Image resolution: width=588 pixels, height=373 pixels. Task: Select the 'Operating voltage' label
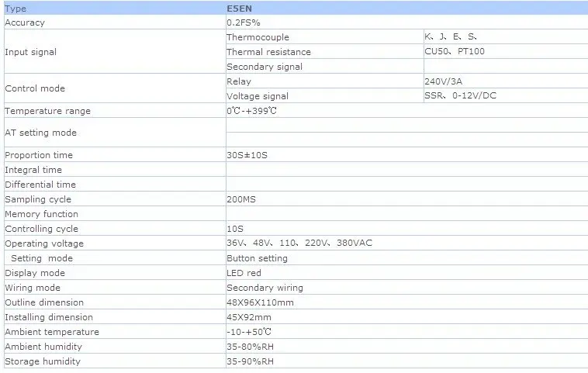point(44,243)
